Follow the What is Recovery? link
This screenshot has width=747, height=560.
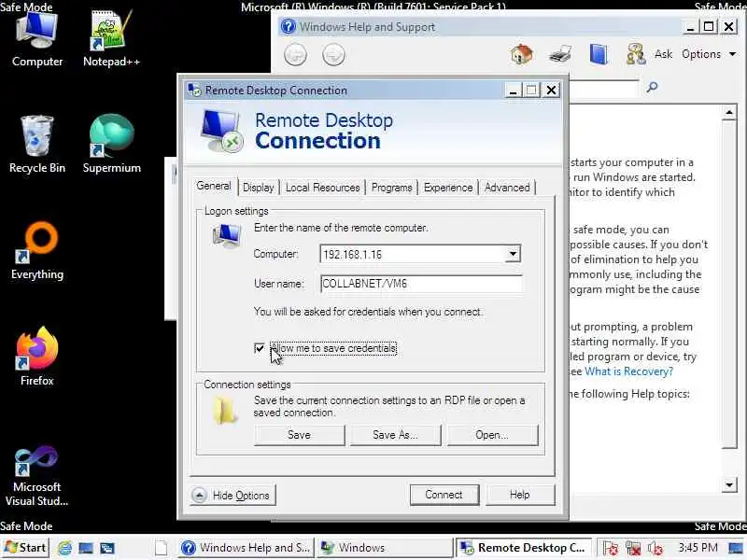(x=628, y=371)
